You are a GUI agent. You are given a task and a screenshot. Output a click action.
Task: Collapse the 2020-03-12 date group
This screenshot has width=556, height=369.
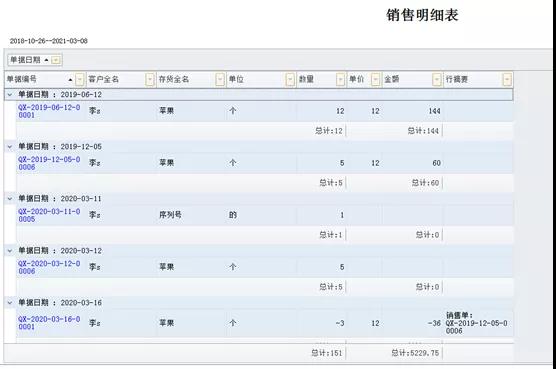10,251
